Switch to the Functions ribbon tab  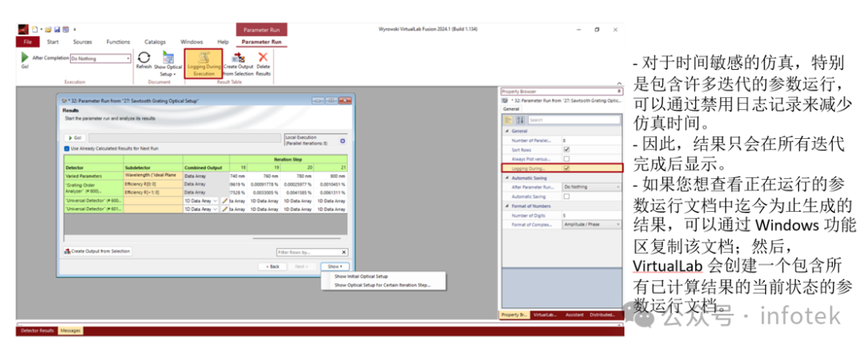(118, 42)
